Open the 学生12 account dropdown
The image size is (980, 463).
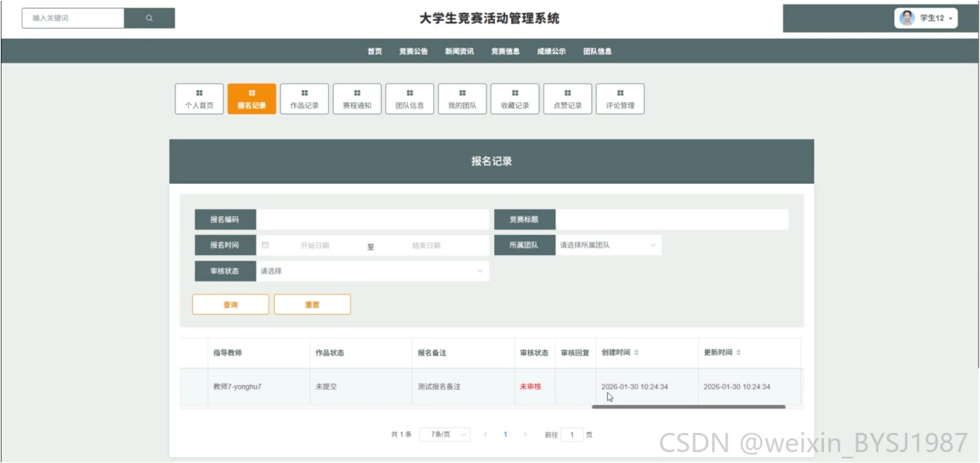click(926, 18)
